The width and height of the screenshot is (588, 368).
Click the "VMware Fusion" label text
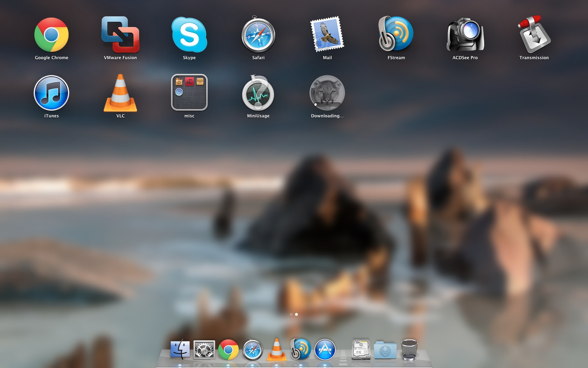(120, 58)
